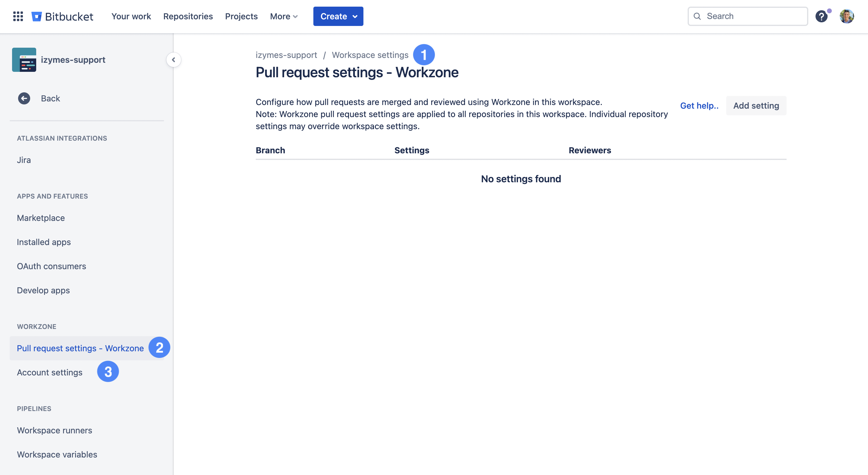Go to Workspace variables under Pipelines

pos(57,454)
